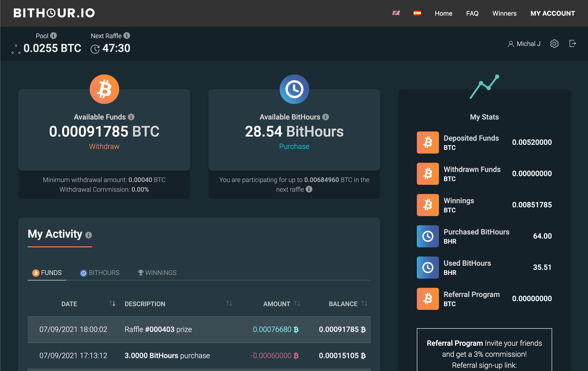Sort activity by AMOUNT column
Screen dimensions: 588x371
point(297,304)
